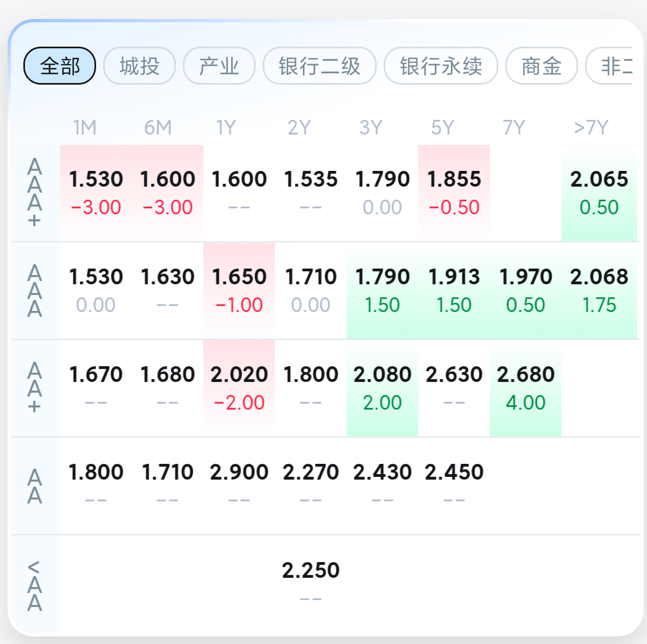Click AAA >7Y cell with 2.068
Viewport: 647px width, 644px height.
(599, 290)
